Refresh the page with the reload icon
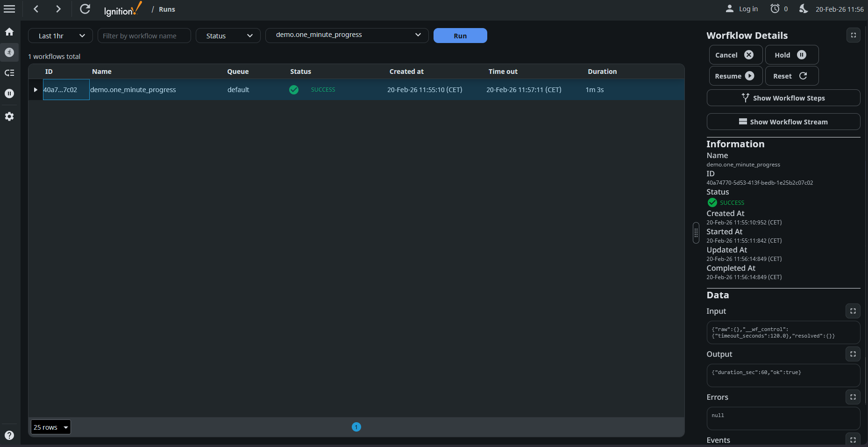868x447 pixels. (85, 9)
